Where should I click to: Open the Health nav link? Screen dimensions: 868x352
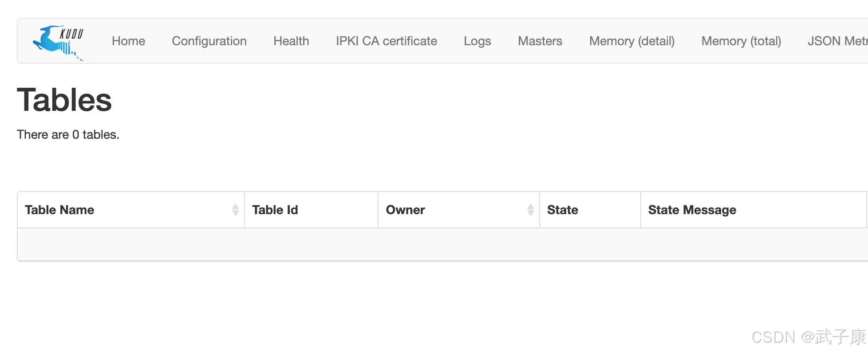pyautogui.click(x=291, y=41)
